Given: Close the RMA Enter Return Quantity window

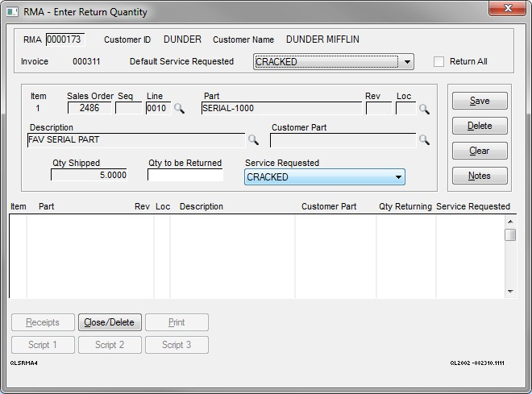Looking at the screenshot, I should (507, 7).
